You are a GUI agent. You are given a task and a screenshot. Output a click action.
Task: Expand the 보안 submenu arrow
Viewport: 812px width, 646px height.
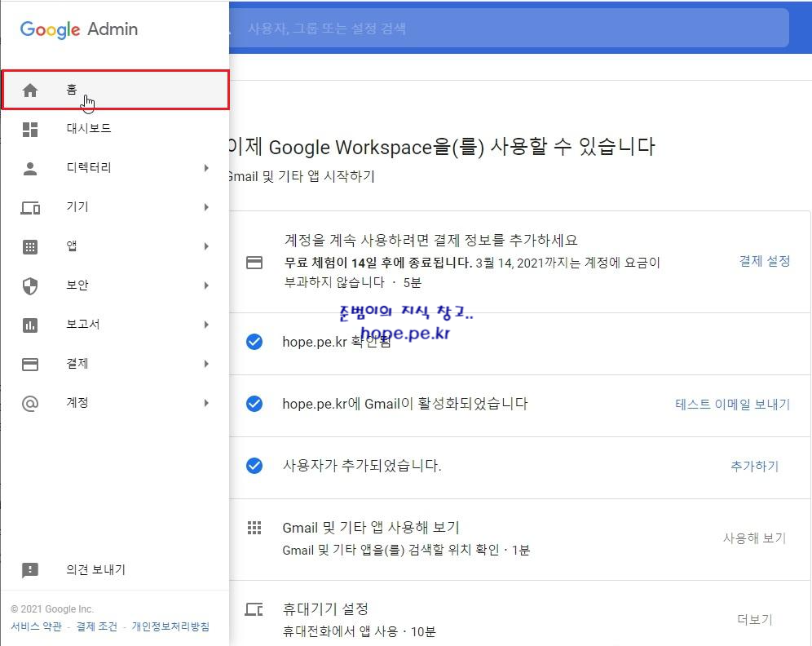point(206,285)
